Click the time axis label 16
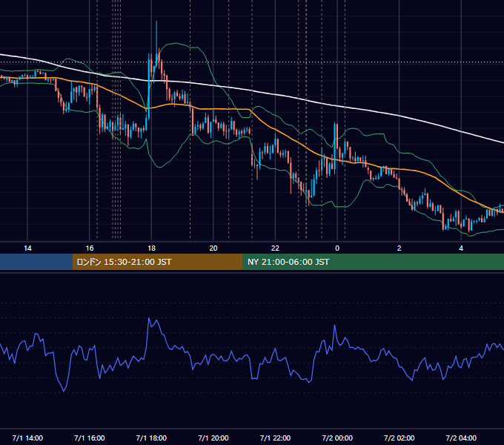 tap(90, 248)
